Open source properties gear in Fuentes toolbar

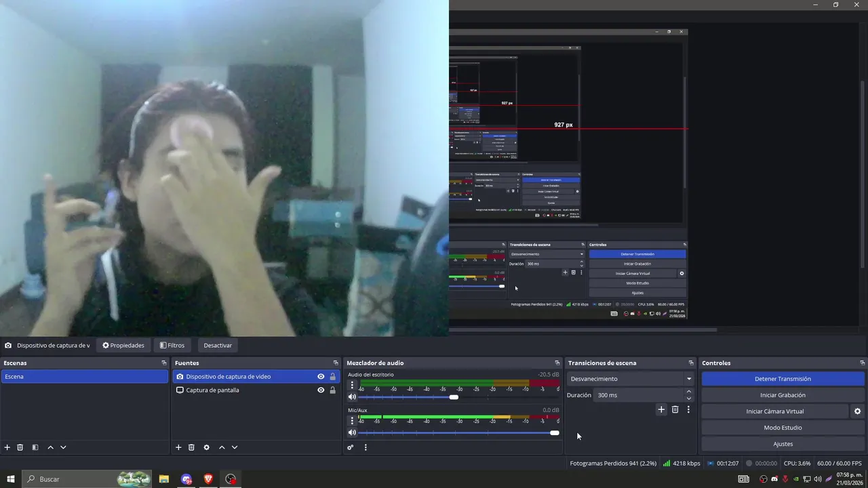(x=206, y=447)
